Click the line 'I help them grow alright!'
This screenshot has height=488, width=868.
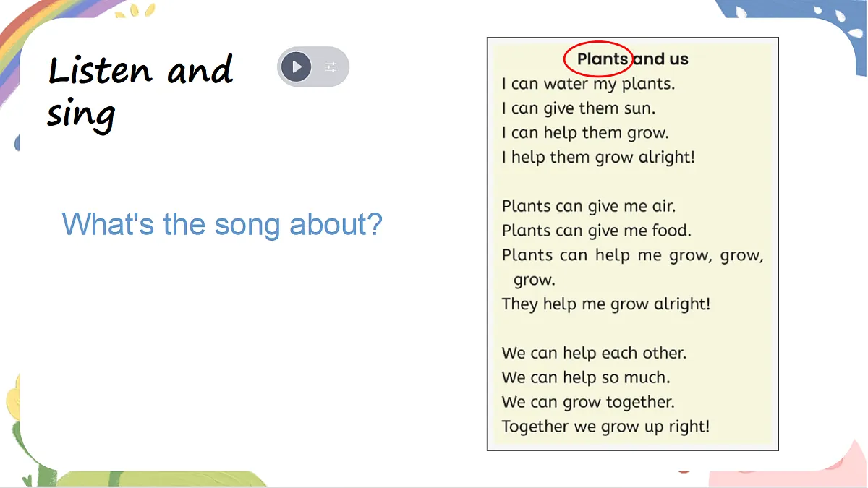598,157
